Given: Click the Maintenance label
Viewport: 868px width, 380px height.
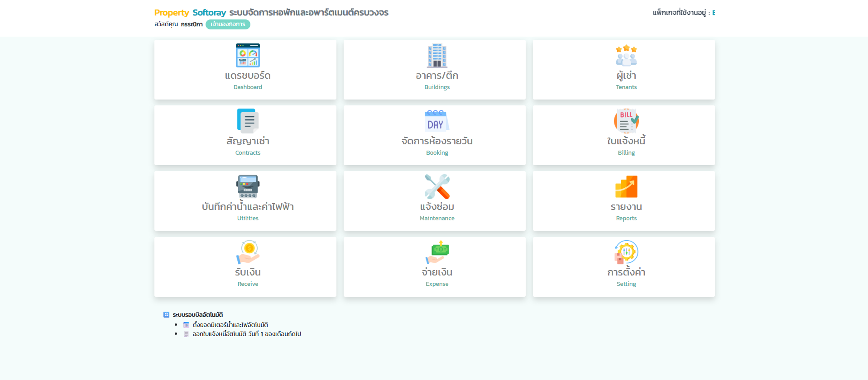Looking at the screenshot, I should 437,218.
